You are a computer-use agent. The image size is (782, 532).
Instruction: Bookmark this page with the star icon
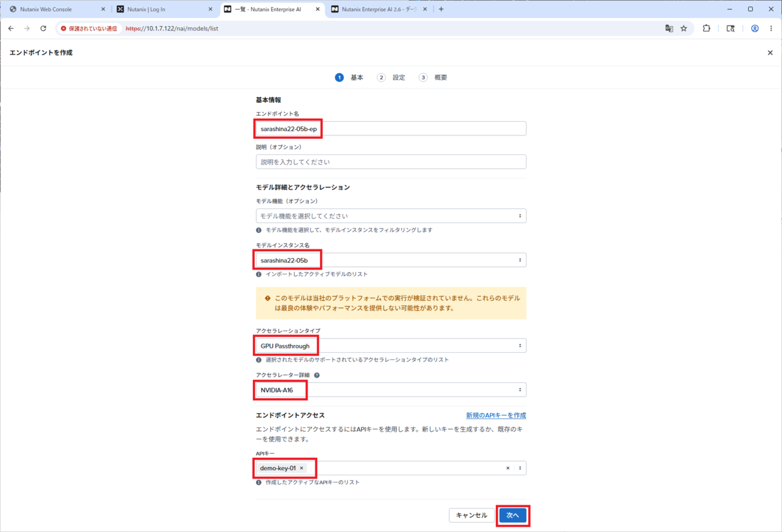coord(684,29)
